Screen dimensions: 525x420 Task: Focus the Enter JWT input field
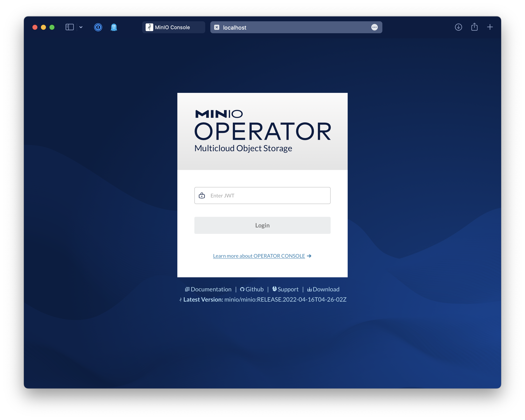[268, 196]
